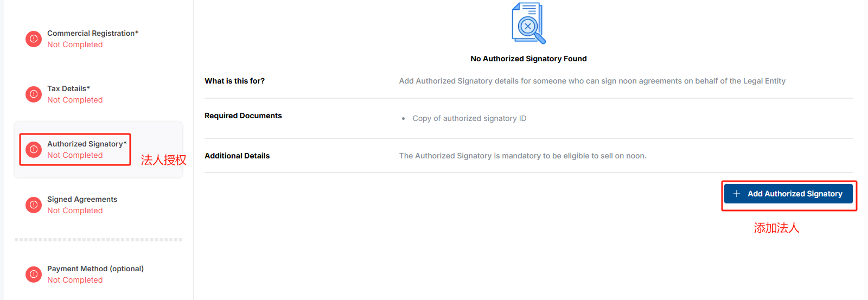This screenshot has height=300, width=868.
Task: Click the Payment Method warning status icon
Action: [34, 275]
